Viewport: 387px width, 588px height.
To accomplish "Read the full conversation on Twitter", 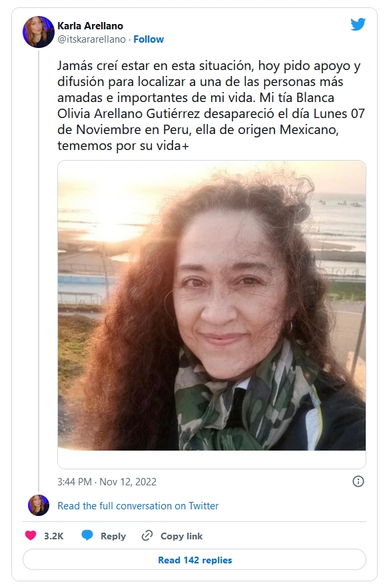I will coord(138,506).
